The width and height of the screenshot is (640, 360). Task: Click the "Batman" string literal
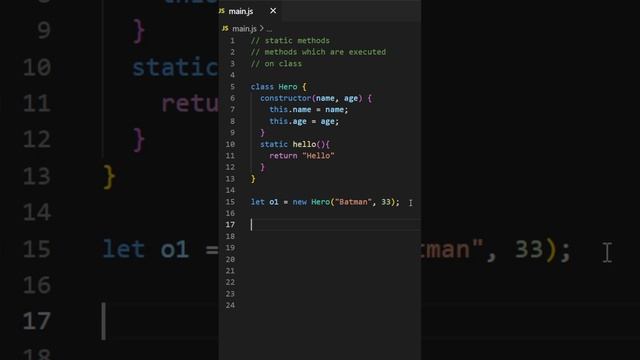[x=353, y=202]
